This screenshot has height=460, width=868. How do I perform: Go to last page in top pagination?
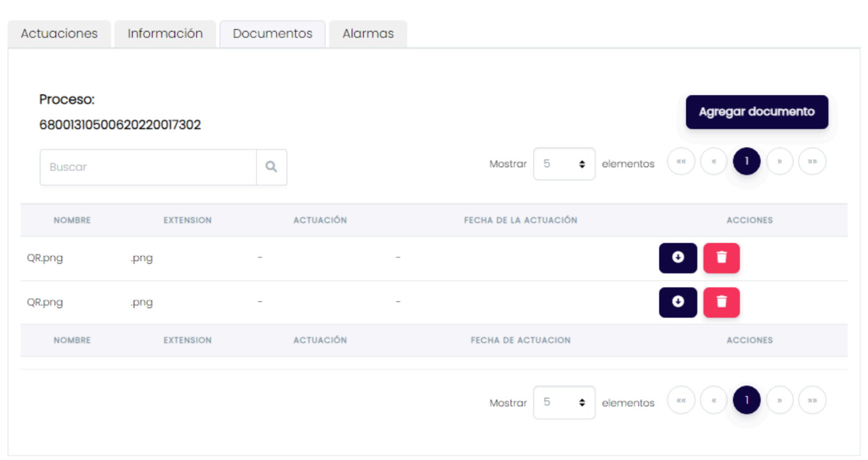pyautogui.click(x=812, y=161)
